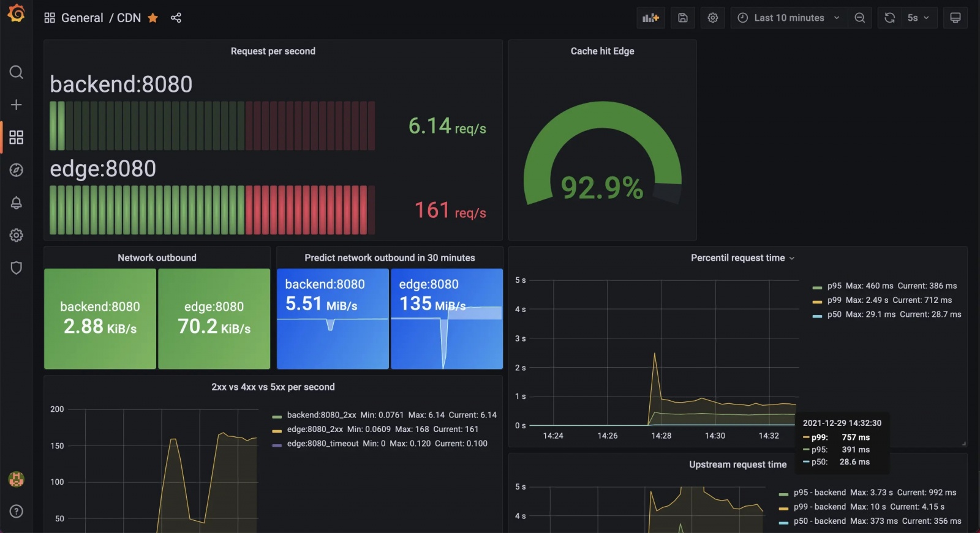Click the purple edge:8080_timeout legend swatch

tap(277, 445)
